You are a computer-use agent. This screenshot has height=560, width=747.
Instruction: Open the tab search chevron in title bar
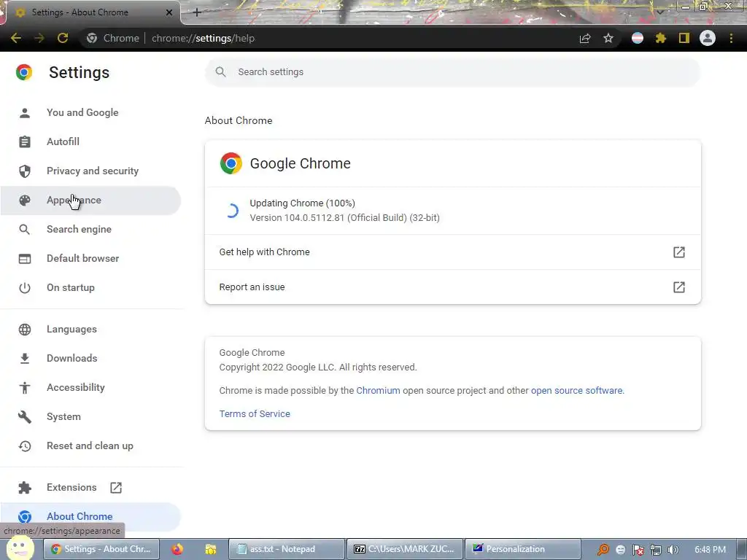point(660,11)
